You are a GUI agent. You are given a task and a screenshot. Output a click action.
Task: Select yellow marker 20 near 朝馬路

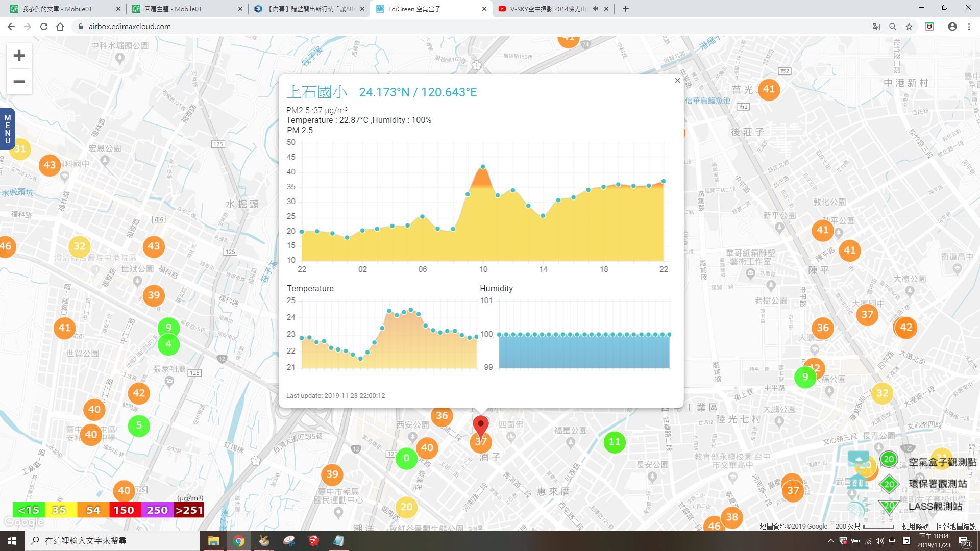pyautogui.click(x=406, y=507)
